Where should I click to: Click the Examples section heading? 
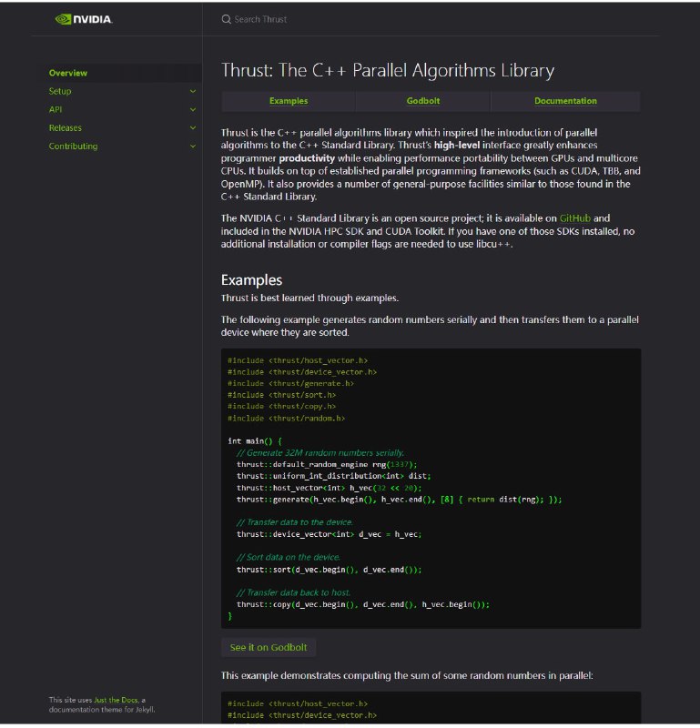coord(251,280)
